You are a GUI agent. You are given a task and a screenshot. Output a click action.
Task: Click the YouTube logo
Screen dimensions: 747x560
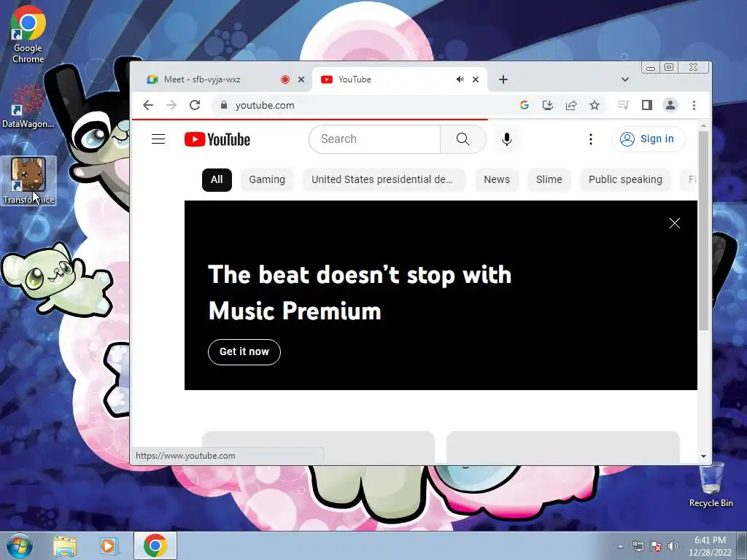tap(217, 139)
